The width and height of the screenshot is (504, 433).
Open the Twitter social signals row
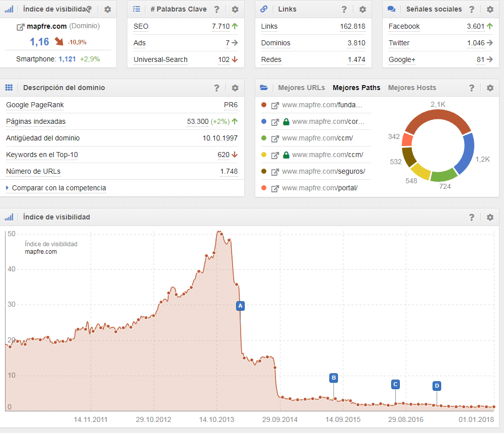point(441,43)
